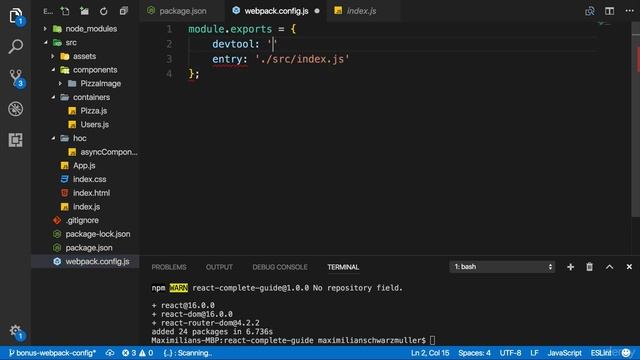Expand the assets folder
640x360 pixels.
53,56
